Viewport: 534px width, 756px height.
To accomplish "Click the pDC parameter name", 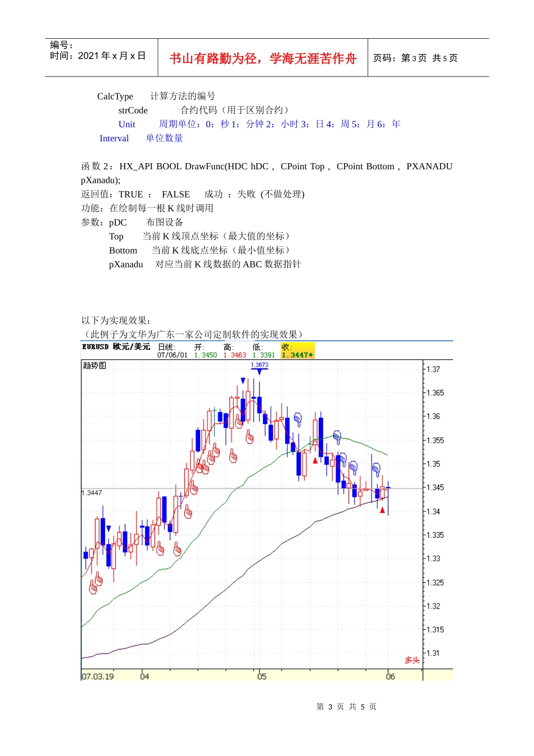I will [x=118, y=222].
